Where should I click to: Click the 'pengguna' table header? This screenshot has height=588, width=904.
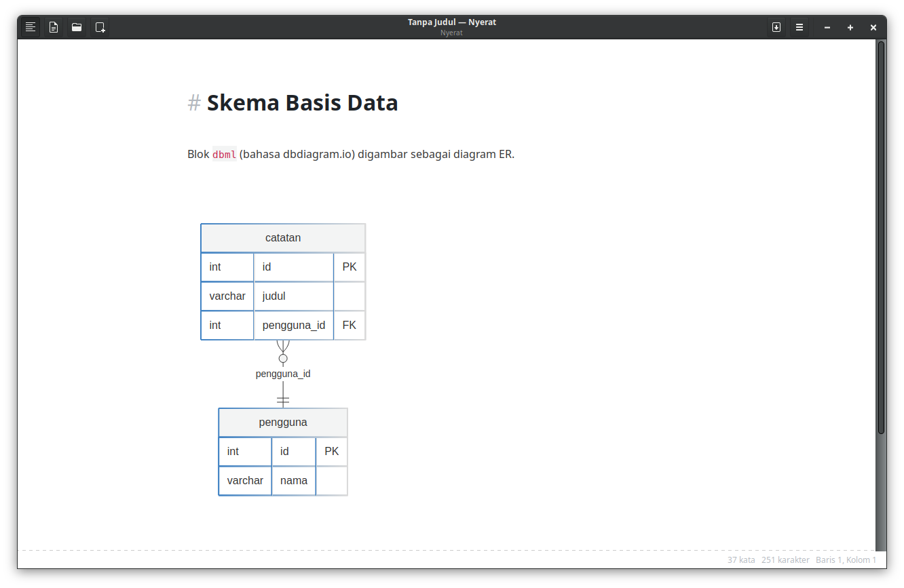coord(283,423)
